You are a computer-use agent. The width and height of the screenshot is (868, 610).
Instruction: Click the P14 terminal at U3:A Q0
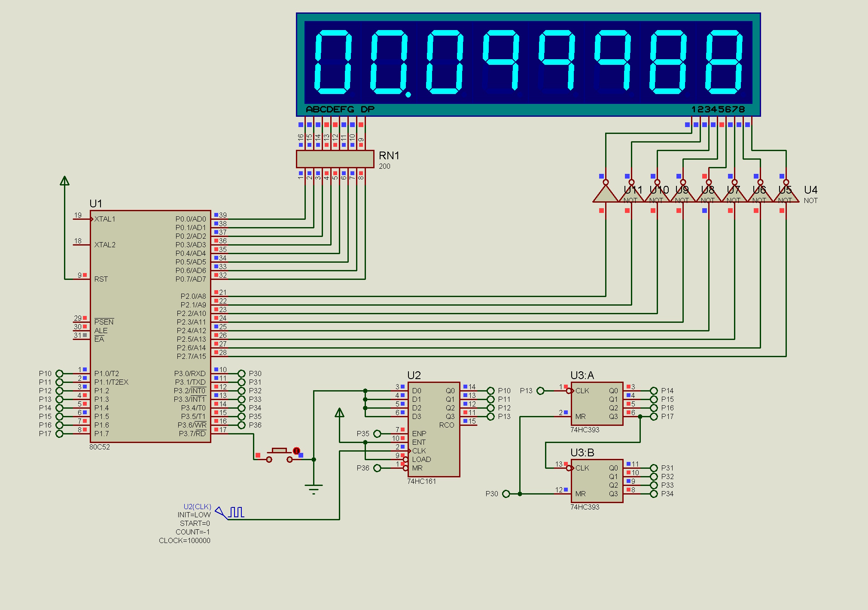654,391
